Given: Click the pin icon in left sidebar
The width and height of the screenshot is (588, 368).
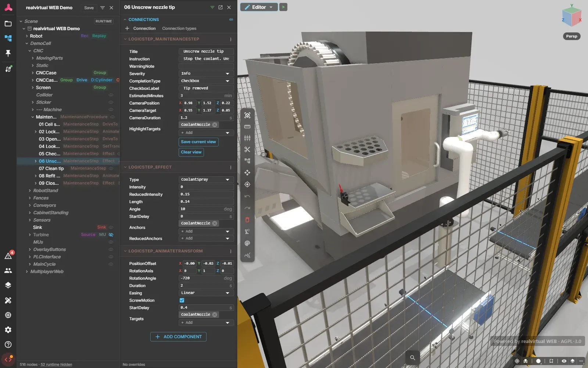Looking at the screenshot, I should 8,53.
